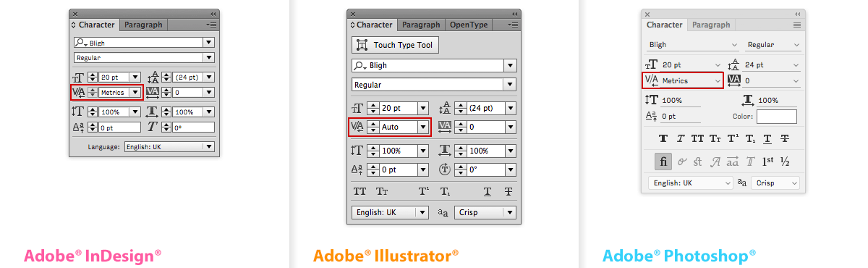Click the character rotation icon in Illustrator
Viewport: 868px width, 268px height.
click(445, 169)
